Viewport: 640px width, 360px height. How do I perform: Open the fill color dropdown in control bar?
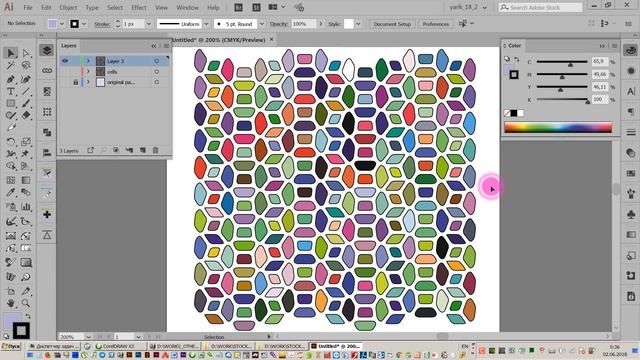point(62,24)
